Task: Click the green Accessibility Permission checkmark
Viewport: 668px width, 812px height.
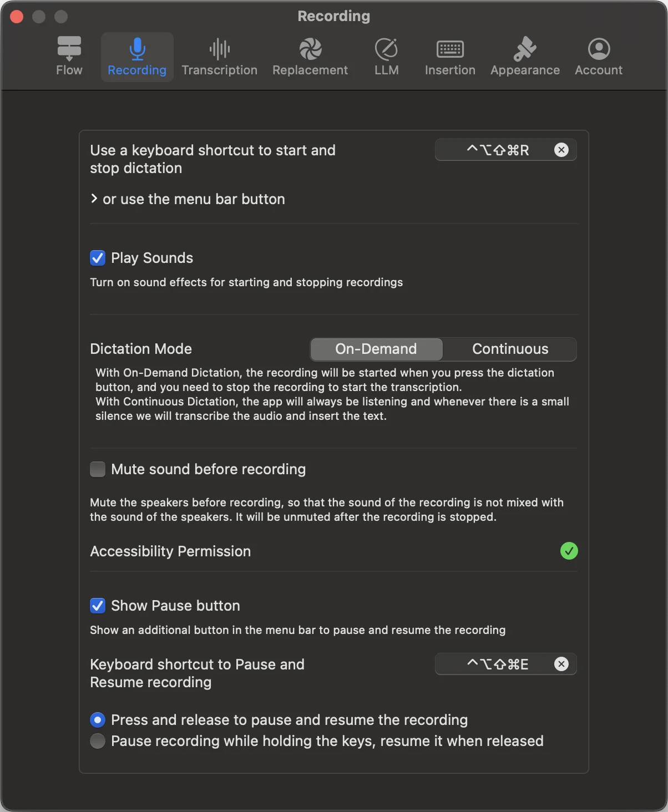Action: tap(569, 551)
